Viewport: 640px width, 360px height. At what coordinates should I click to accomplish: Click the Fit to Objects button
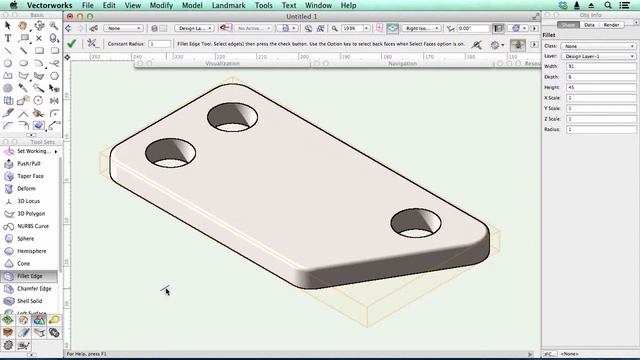tap(321, 28)
